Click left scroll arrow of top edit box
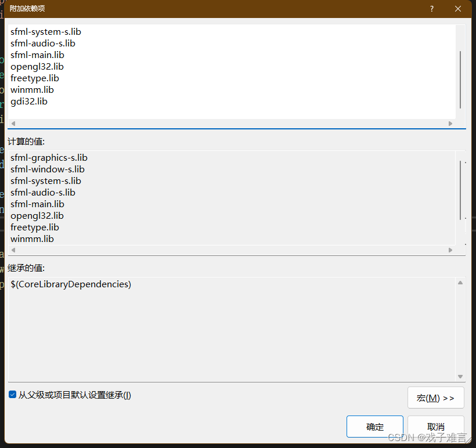Screen dimensions: 476x448 coord(13,124)
